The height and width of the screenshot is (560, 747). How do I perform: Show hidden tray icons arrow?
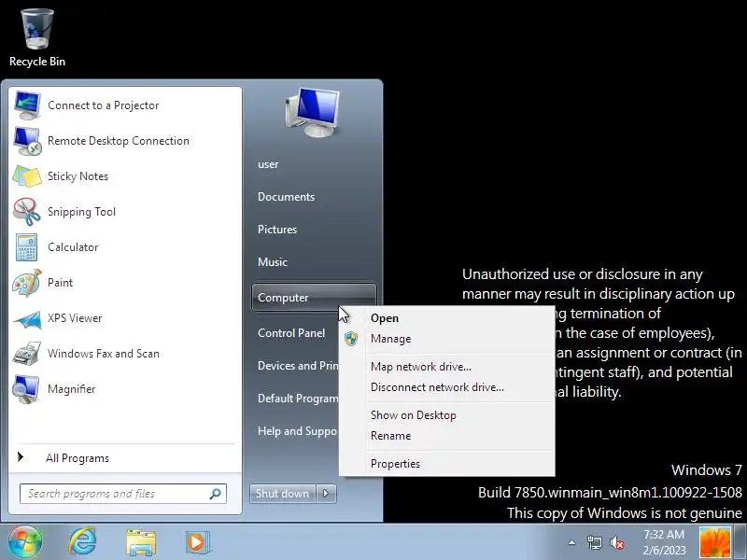point(571,542)
